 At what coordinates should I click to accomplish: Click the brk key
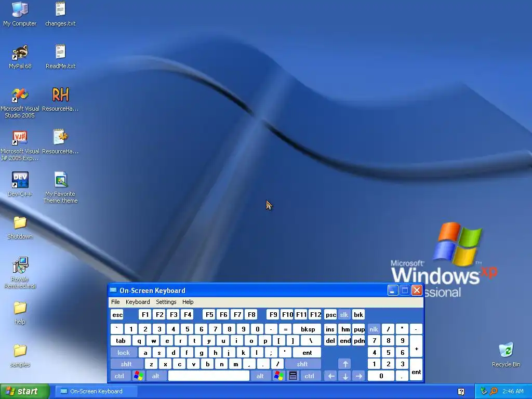tap(358, 314)
